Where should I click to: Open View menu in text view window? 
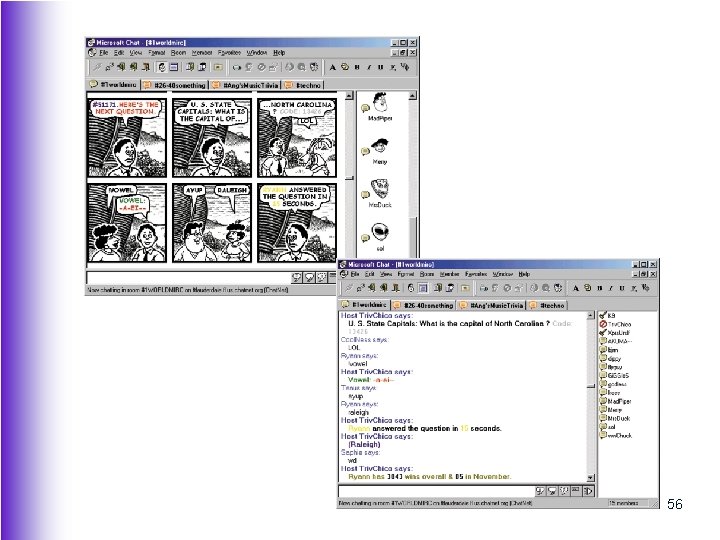(386, 274)
